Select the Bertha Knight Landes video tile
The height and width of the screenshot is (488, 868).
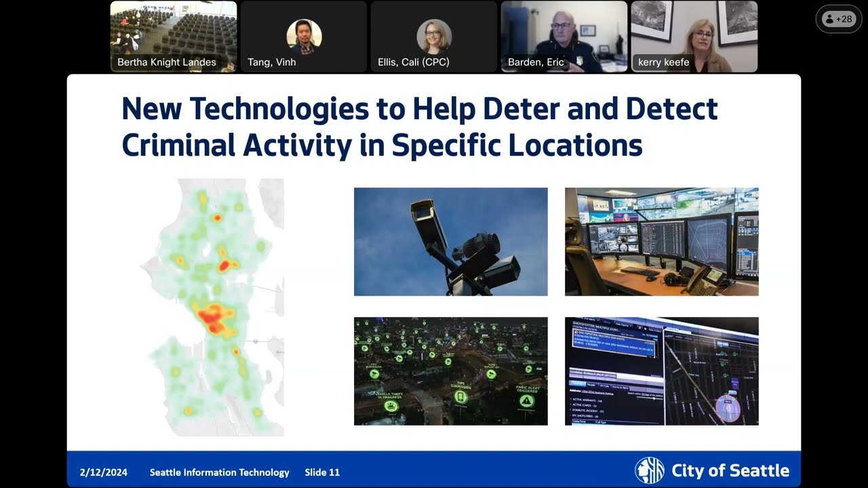(174, 37)
